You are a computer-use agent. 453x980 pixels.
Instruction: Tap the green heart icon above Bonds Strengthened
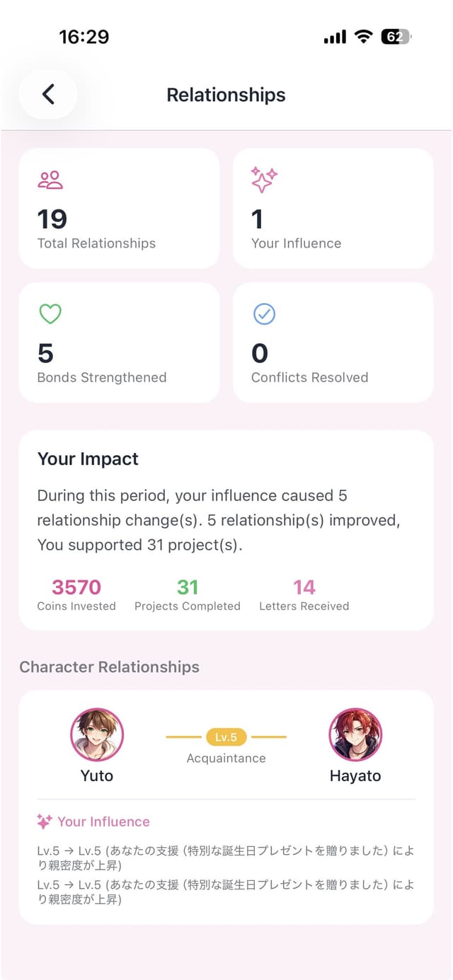pyautogui.click(x=50, y=313)
